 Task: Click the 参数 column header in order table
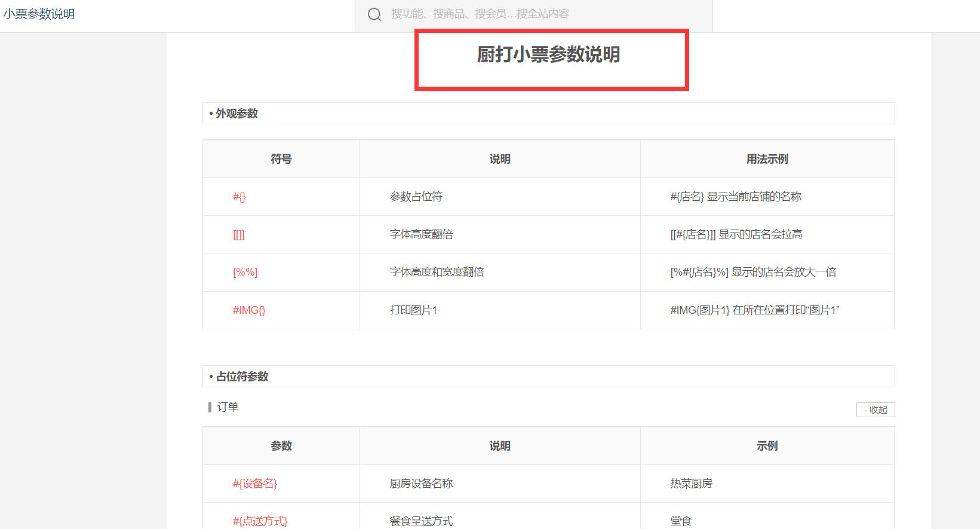coord(281,446)
